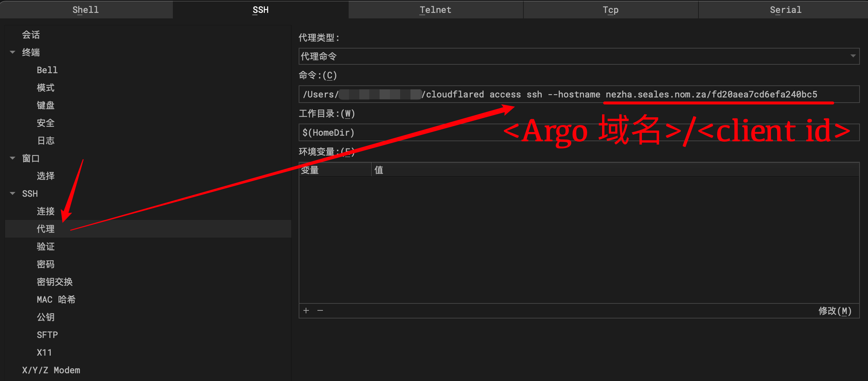Switch to the Telnet tab
Screen dimensions: 868x381
(435, 10)
